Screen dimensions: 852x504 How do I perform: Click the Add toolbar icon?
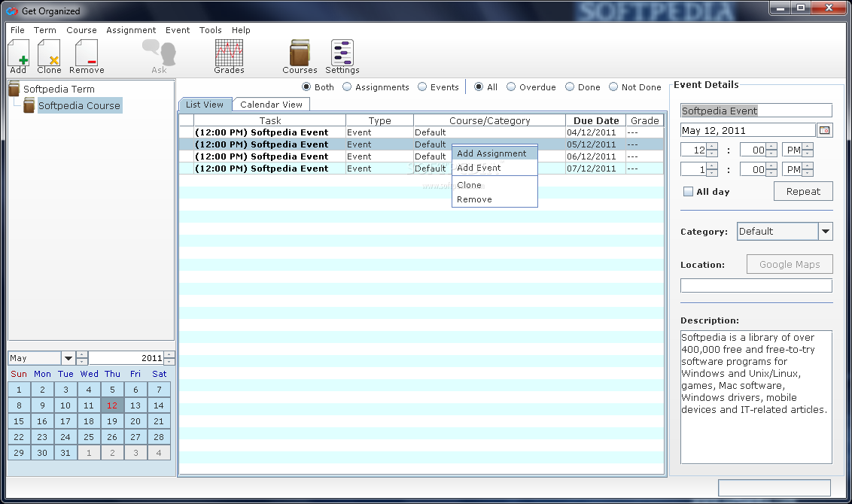[19, 56]
